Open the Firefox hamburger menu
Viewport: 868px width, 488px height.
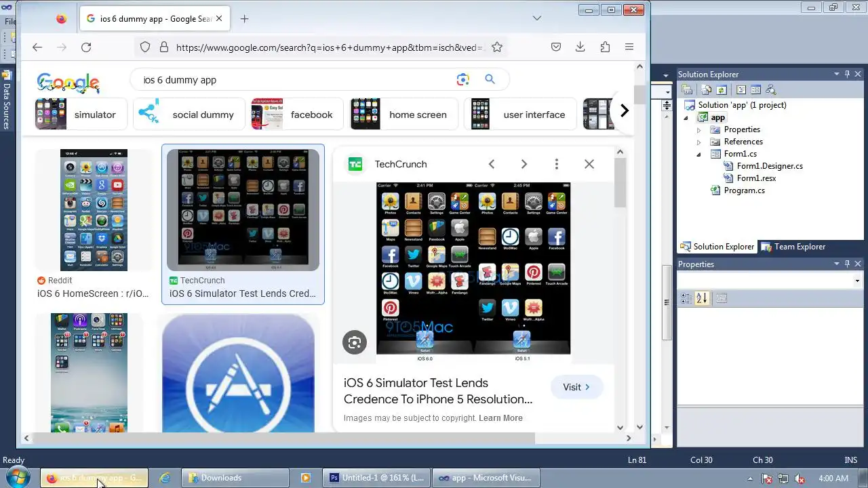(629, 47)
